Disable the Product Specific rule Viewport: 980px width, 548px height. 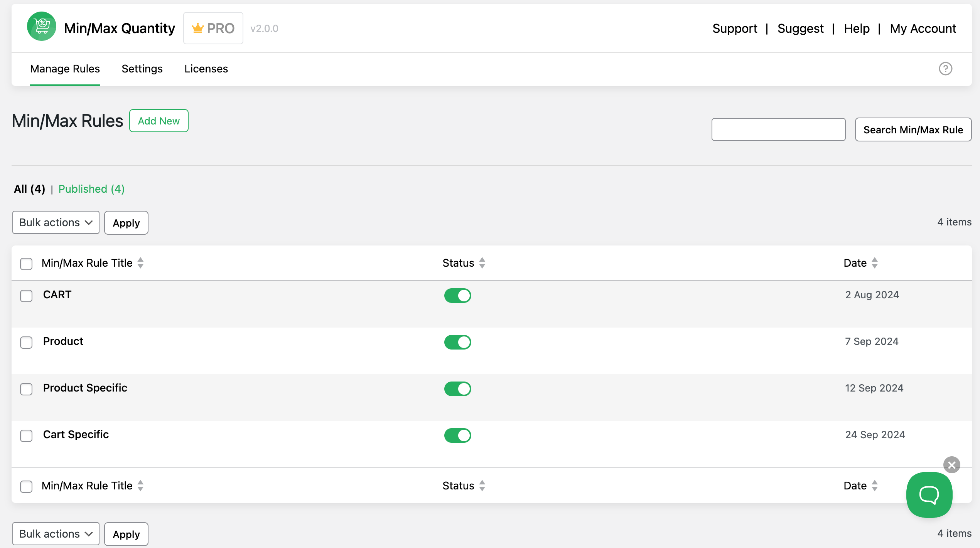click(457, 388)
